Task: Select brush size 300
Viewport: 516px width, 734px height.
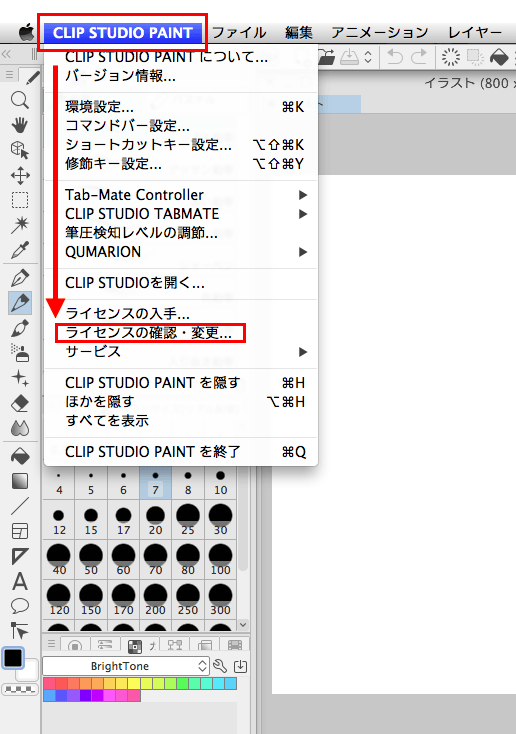Action: (220, 600)
